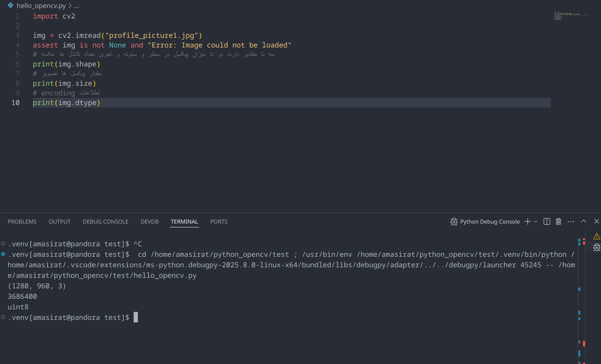The image size is (601, 364).
Task: Click line number 10 in gutter
Action: [x=16, y=103]
